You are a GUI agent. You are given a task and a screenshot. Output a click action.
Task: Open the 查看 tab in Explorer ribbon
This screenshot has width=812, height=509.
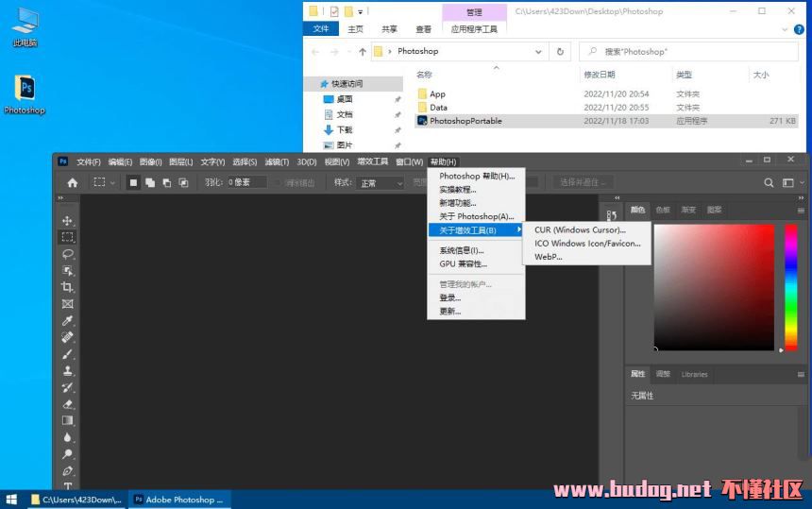[424, 29]
